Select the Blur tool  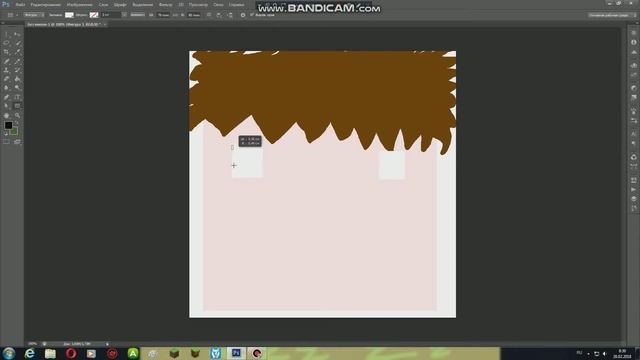click(x=7, y=88)
